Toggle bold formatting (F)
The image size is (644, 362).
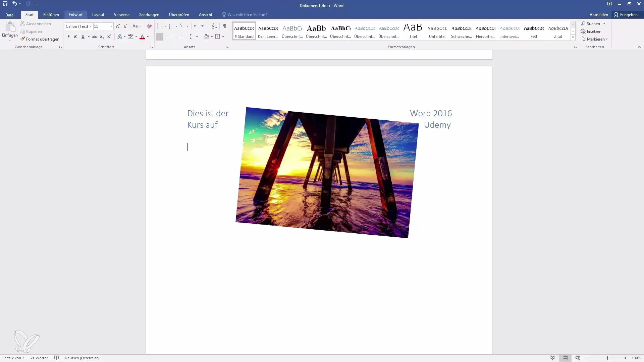[x=68, y=37]
